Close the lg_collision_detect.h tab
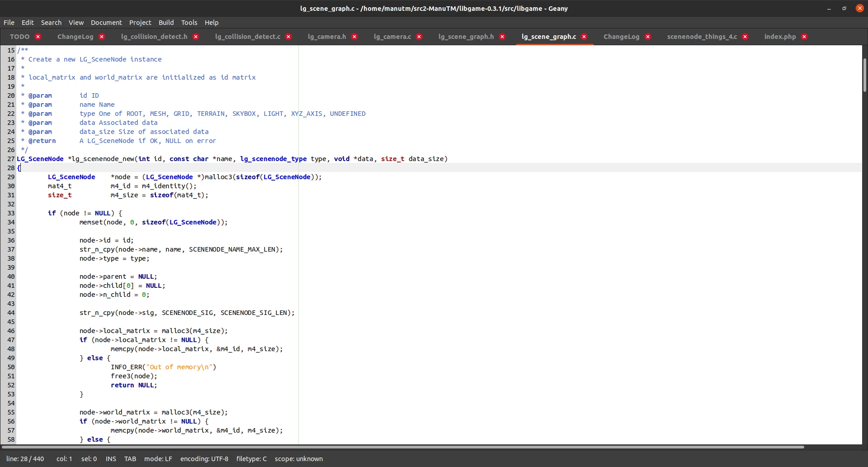 196,37
